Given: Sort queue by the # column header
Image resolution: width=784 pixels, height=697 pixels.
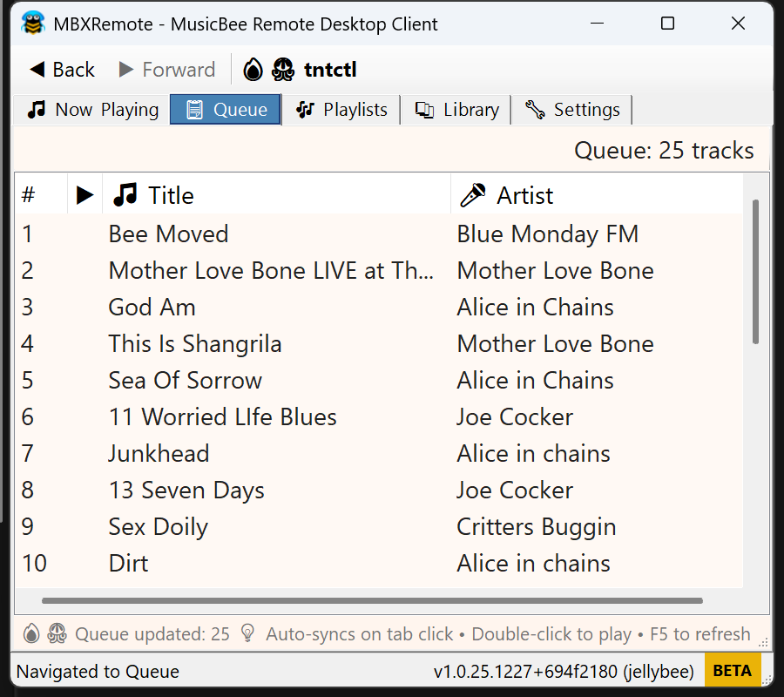Looking at the screenshot, I should (29, 195).
